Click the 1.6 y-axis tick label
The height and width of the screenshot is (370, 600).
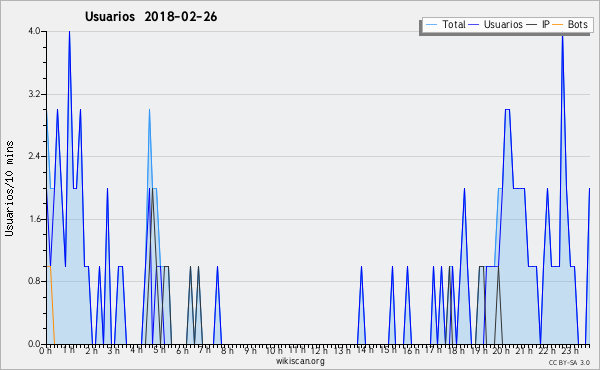(x=34, y=219)
